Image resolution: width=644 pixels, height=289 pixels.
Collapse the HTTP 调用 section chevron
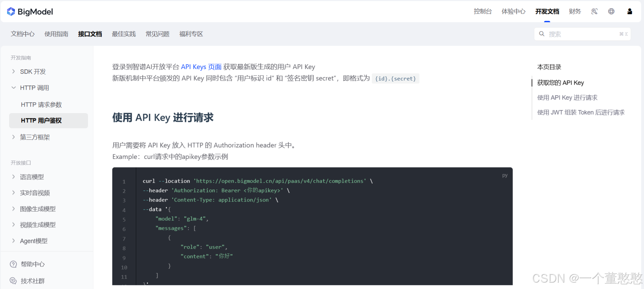13,87
